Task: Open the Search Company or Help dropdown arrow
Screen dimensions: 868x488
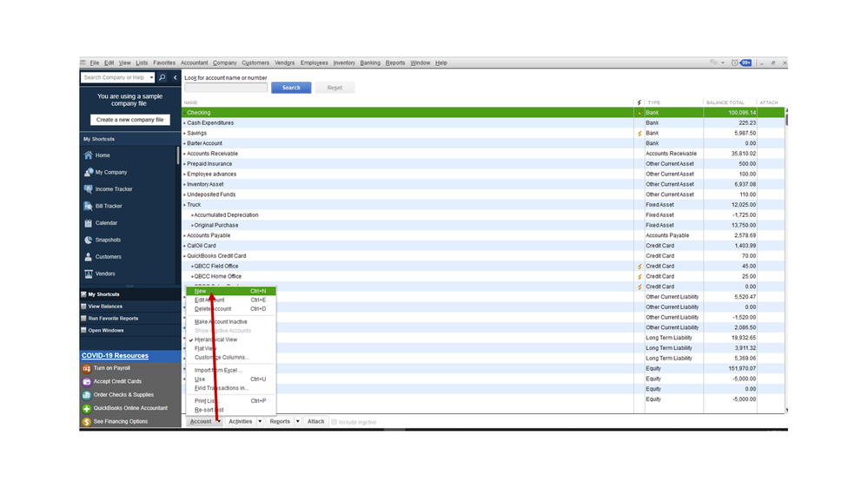Action: coord(151,77)
